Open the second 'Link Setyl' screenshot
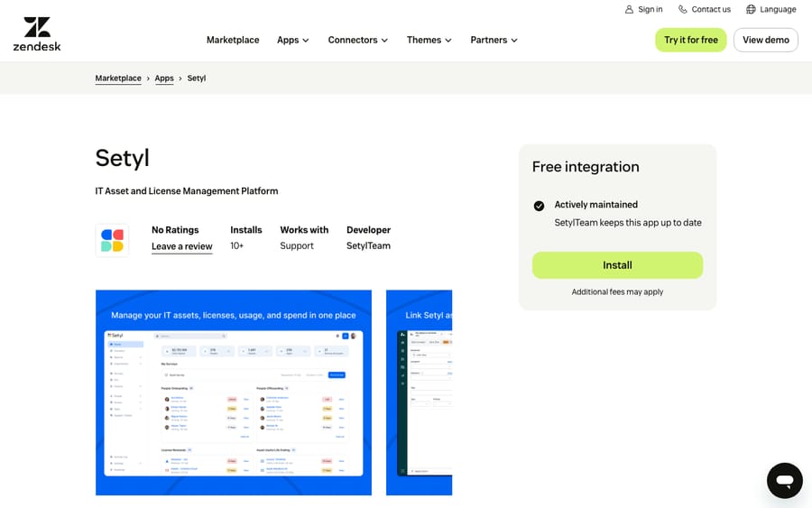Viewport: 812px width, 508px height. 419,393
